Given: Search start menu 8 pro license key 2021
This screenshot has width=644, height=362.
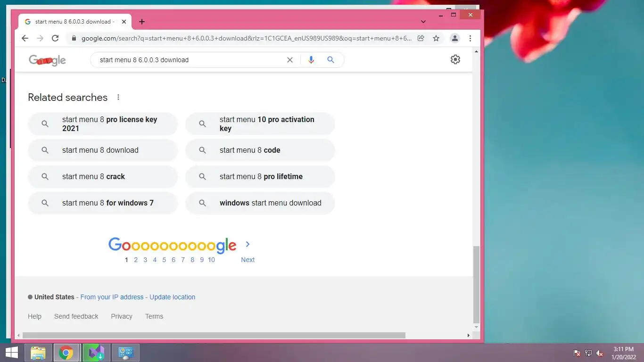Looking at the screenshot, I should [103, 124].
